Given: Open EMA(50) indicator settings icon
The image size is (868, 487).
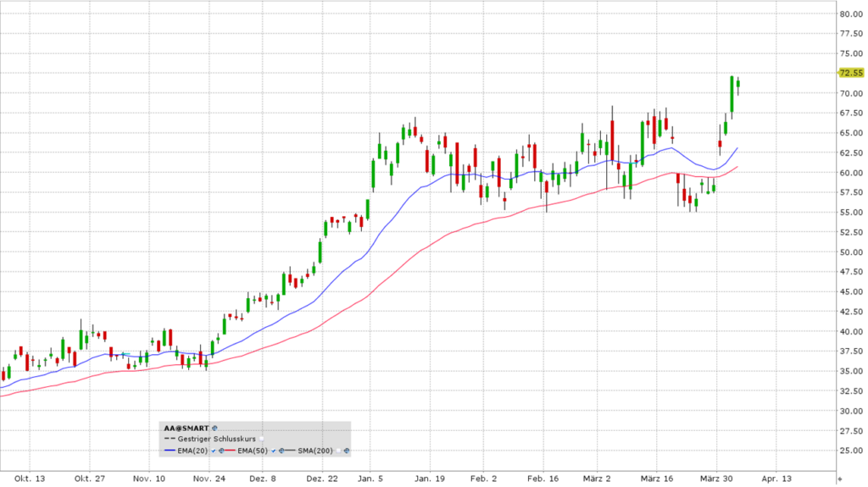Looking at the screenshot, I should pos(281,451).
